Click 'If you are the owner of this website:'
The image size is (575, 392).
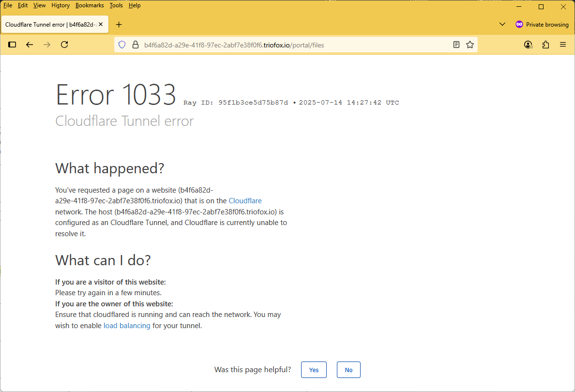[114, 303]
